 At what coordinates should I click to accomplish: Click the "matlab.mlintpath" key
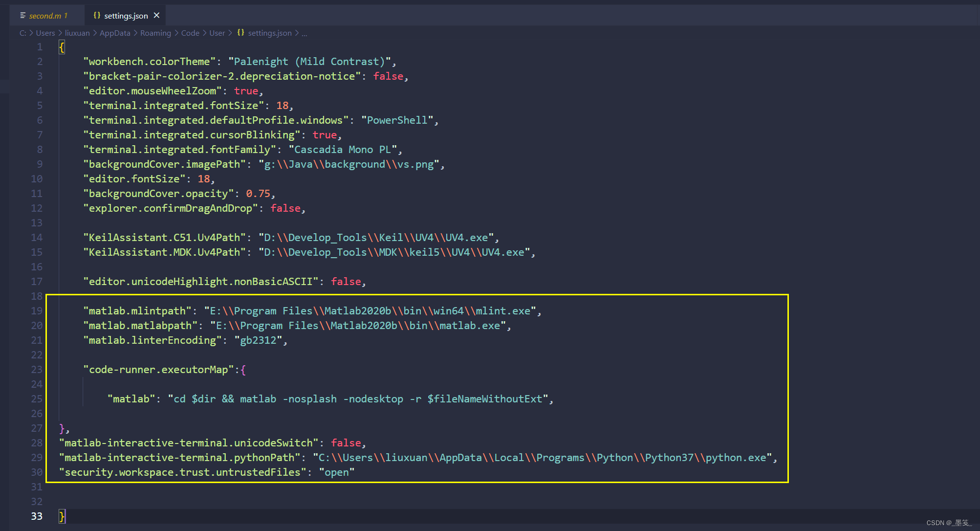coord(137,311)
